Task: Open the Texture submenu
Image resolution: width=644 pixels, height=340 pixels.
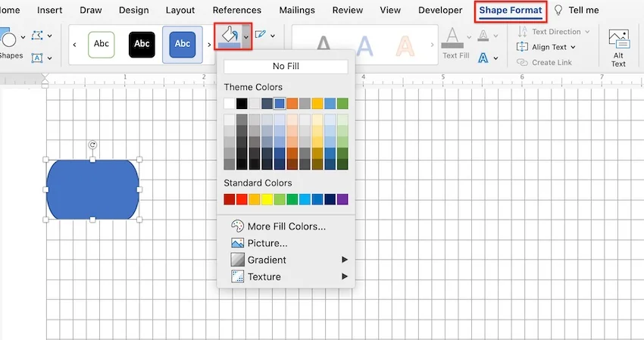Action: [289, 276]
